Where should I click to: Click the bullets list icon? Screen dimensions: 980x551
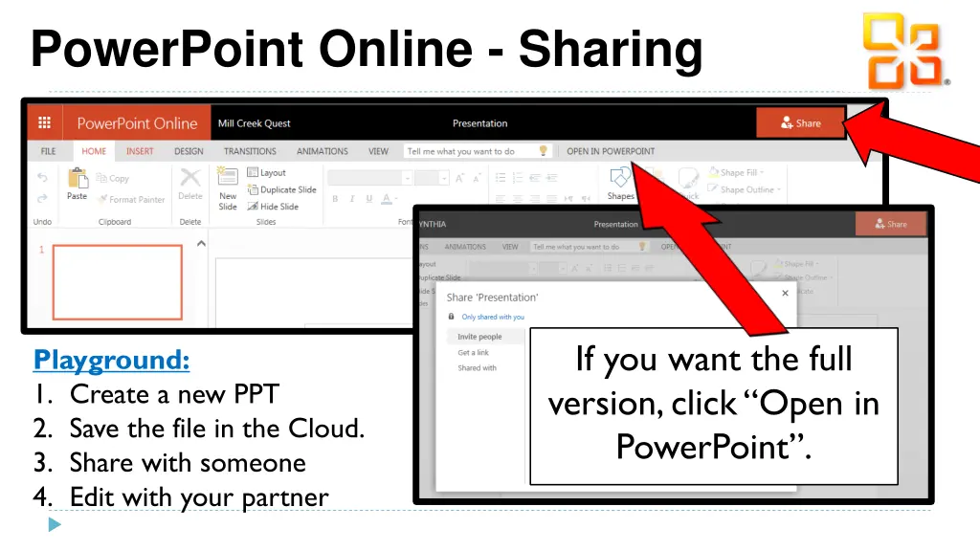click(501, 178)
